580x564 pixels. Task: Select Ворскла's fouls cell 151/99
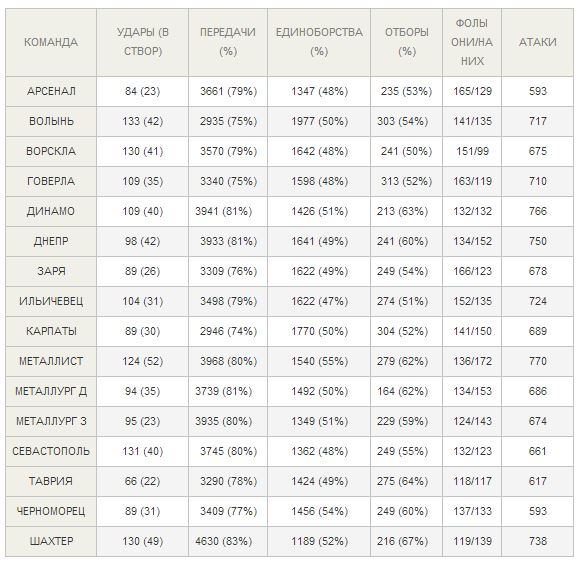click(472, 151)
